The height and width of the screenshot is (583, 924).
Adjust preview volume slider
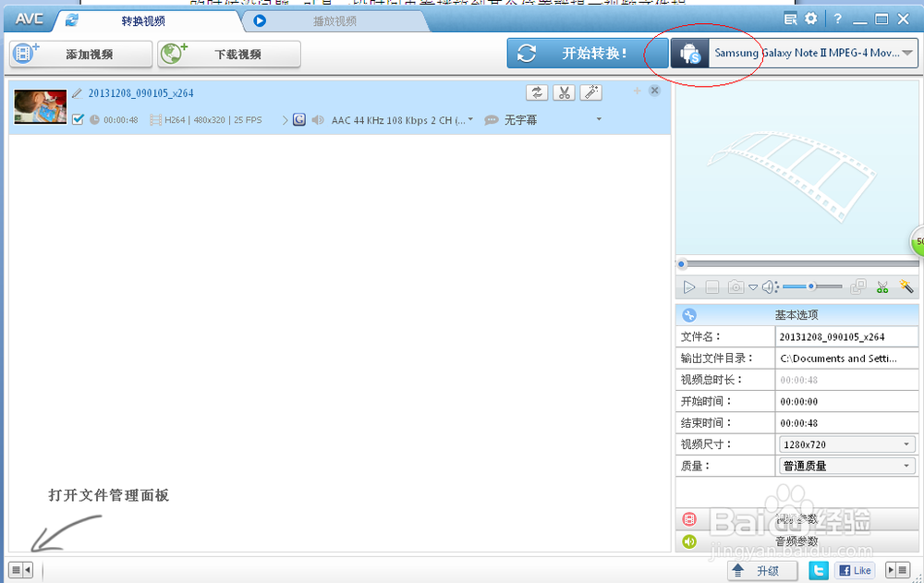point(812,286)
